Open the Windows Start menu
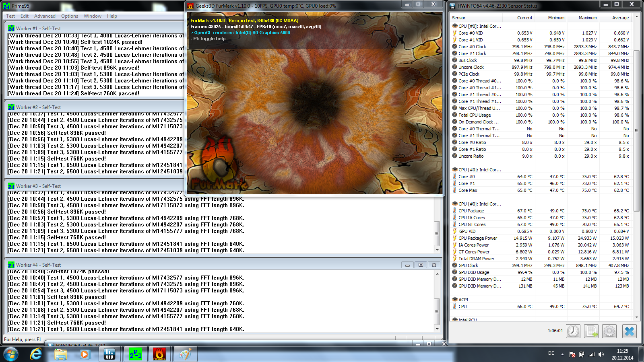644x362 pixels. pos(11,354)
